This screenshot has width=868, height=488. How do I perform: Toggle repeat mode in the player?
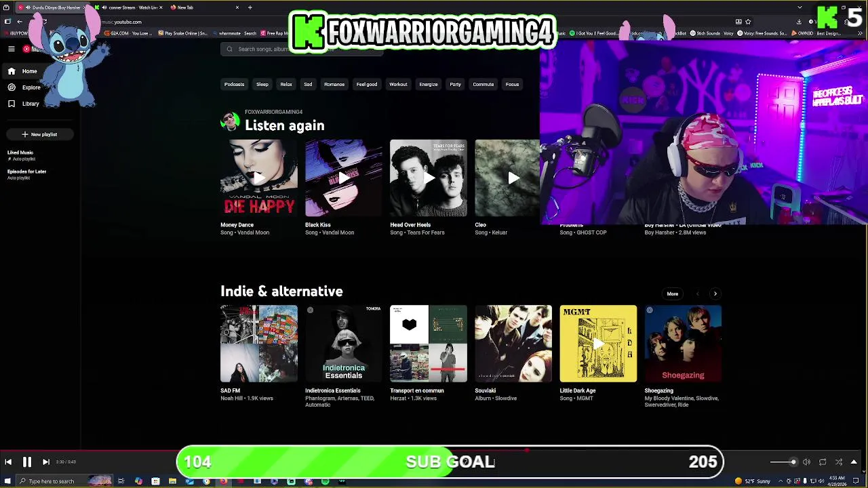coord(823,462)
